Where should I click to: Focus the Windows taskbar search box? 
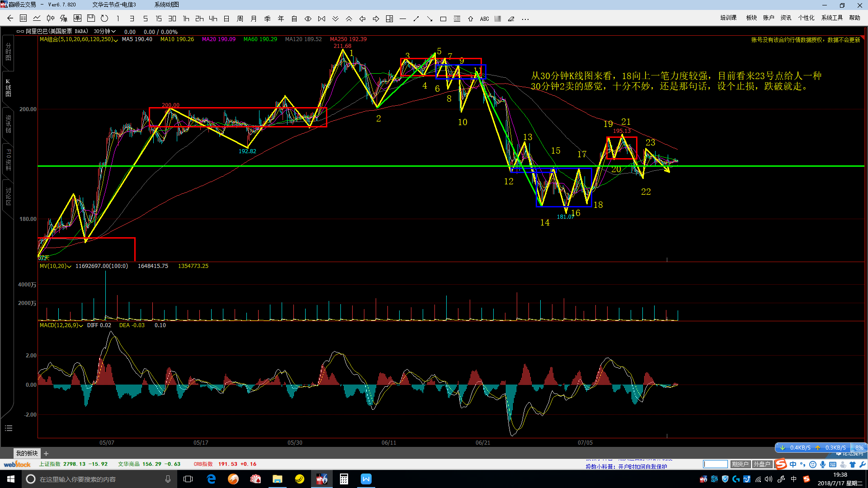[99, 479]
